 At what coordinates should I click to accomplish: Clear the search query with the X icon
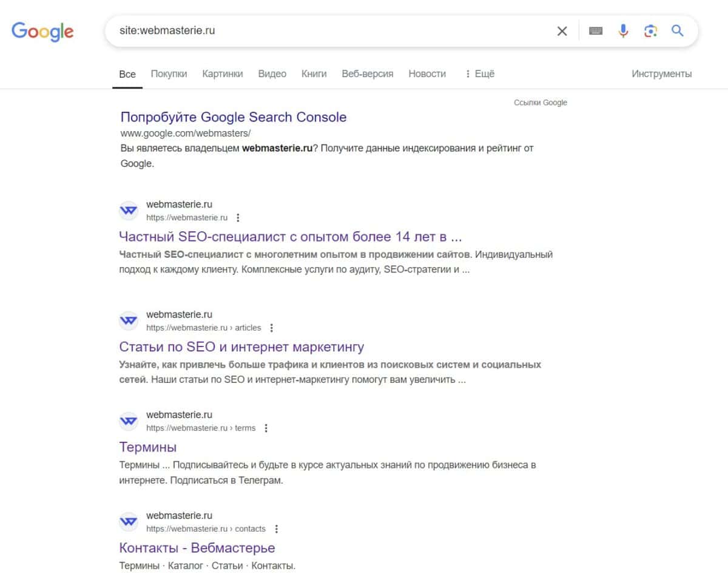pos(562,31)
